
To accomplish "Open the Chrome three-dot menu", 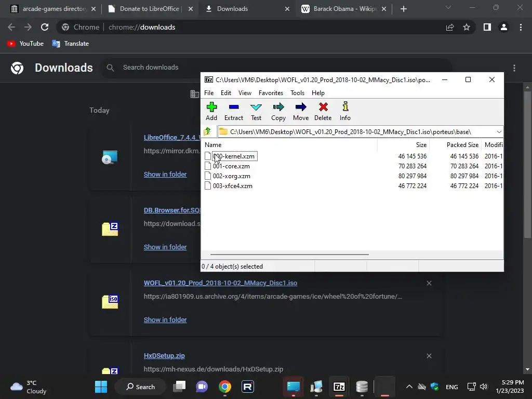I will click(521, 27).
